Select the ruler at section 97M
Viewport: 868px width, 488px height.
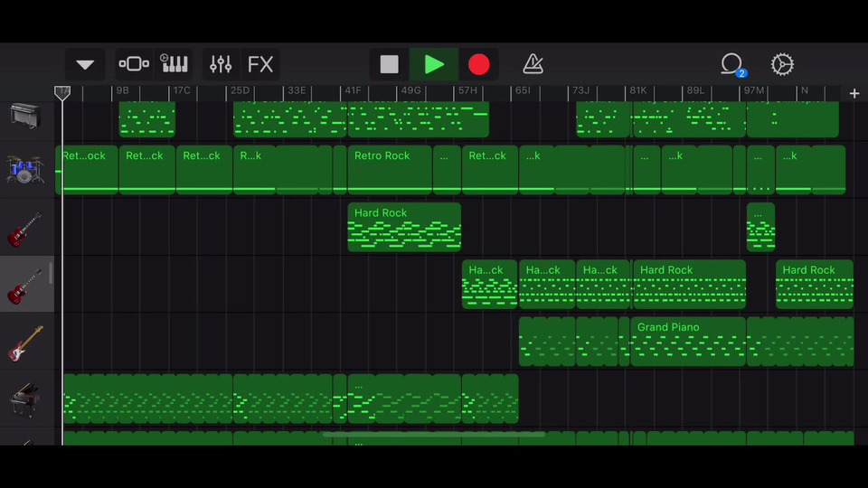[x=753, y=90]
